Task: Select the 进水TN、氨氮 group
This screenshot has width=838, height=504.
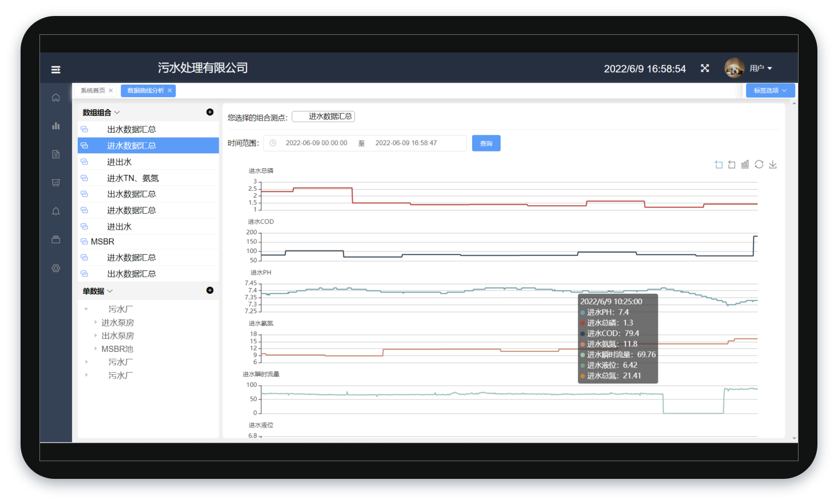Action: point(148,178)
